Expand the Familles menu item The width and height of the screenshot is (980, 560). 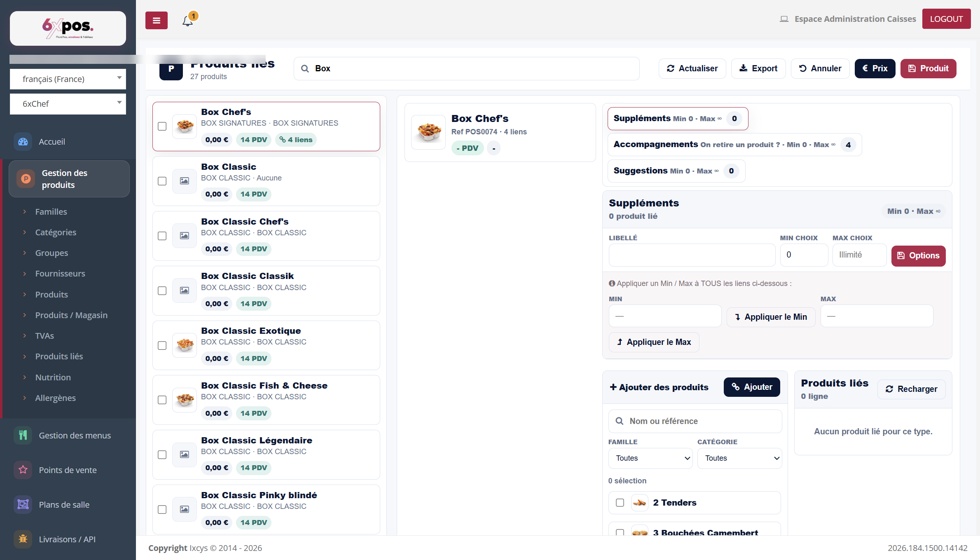coord(51,211)
